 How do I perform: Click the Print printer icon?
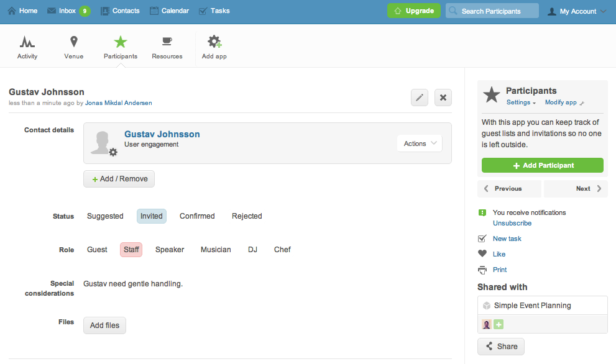point(482,270)
